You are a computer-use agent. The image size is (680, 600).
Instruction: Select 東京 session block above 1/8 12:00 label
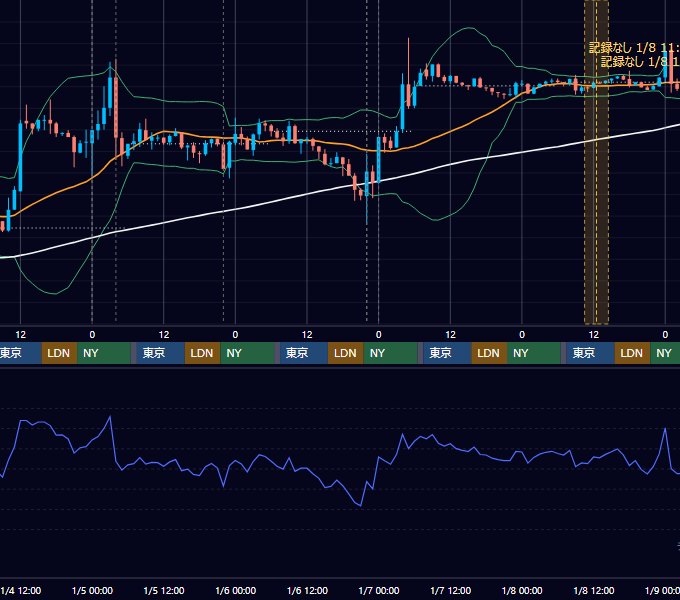point(590,353)
